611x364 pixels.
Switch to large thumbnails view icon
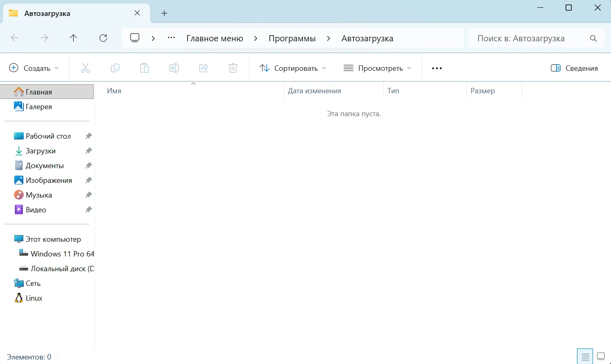[x=601, y=357]
